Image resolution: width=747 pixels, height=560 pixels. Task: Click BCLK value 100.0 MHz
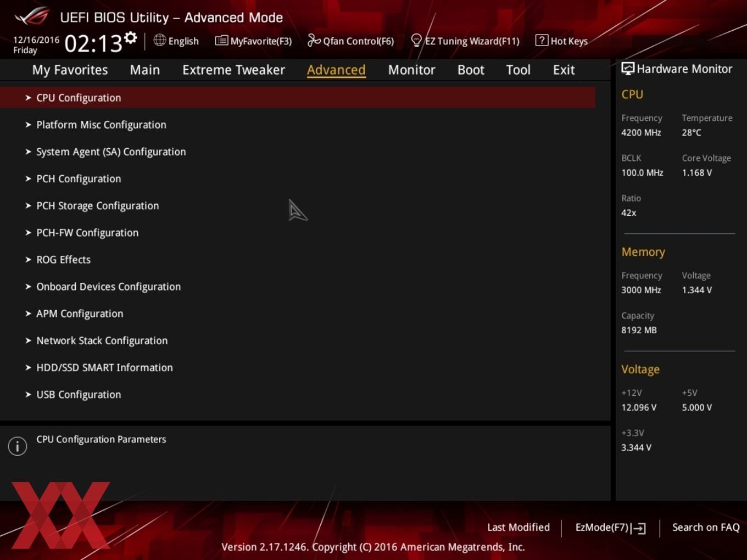(642, 172)
